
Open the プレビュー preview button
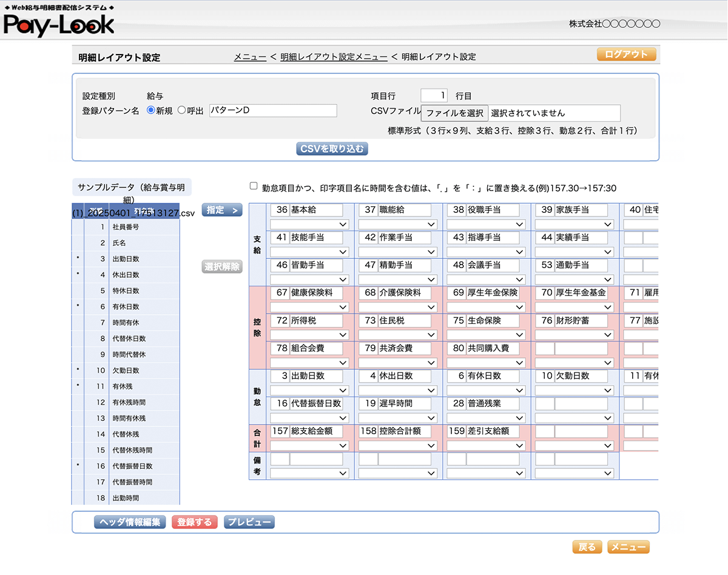click(x=249, y=522)
